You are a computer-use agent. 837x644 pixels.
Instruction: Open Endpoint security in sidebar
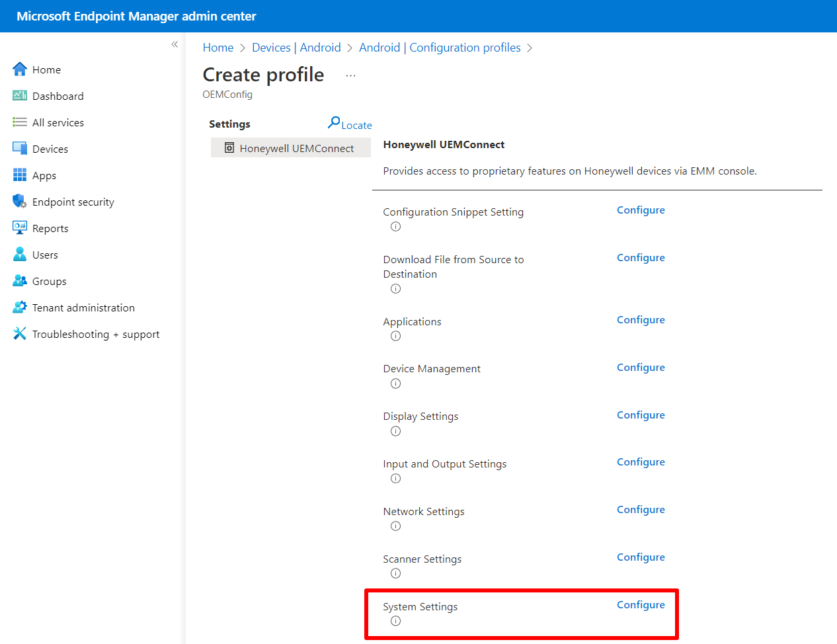click(73, 202)
